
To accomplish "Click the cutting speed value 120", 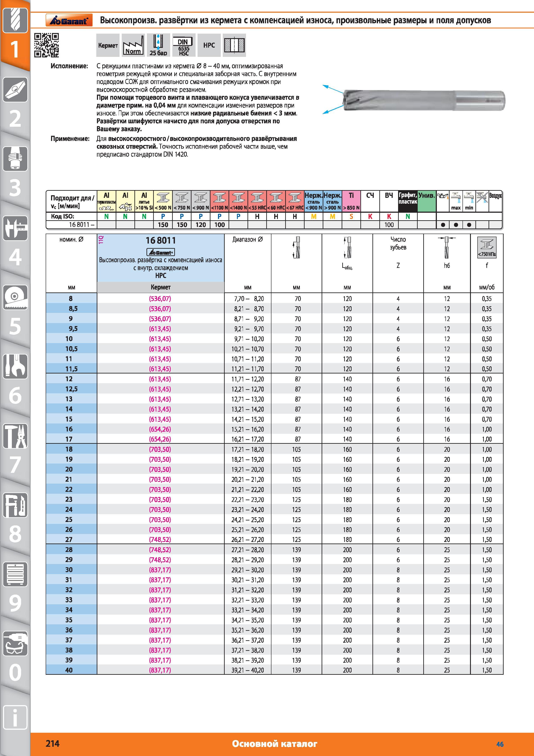I will pos(201,225).
